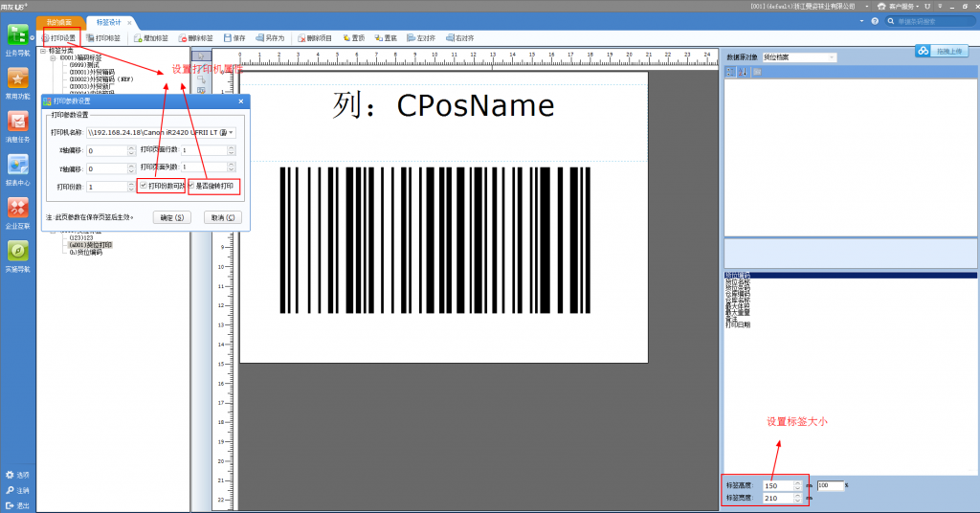Open 业务导航 in the left sidebar
Image resolution: width=980 pixels, height=513 pixels.
[x=17, y=40]
